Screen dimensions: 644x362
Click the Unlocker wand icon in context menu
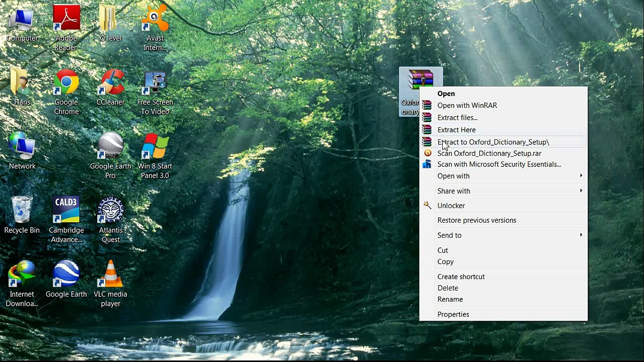coord(427,205)
